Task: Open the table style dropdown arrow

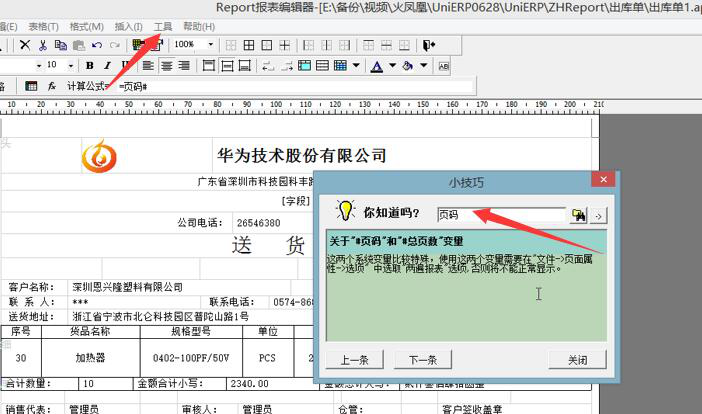Action: (356, 65)
